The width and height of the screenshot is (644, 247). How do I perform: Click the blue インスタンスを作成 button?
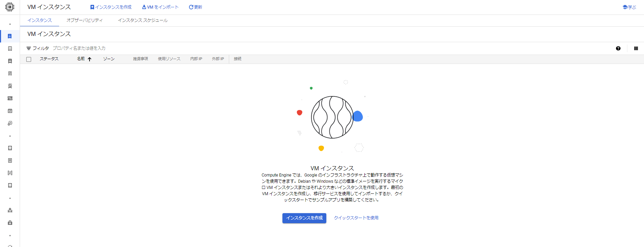[304, 218]
